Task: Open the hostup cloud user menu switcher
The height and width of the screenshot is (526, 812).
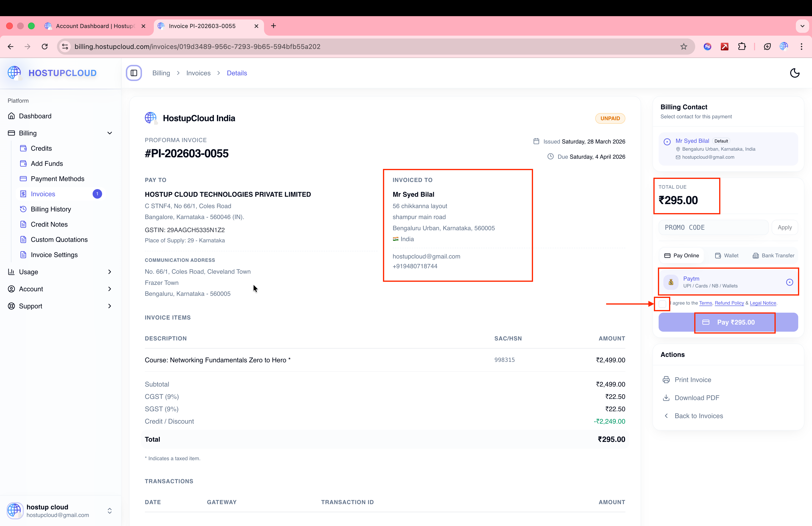Action: point(109,511)
